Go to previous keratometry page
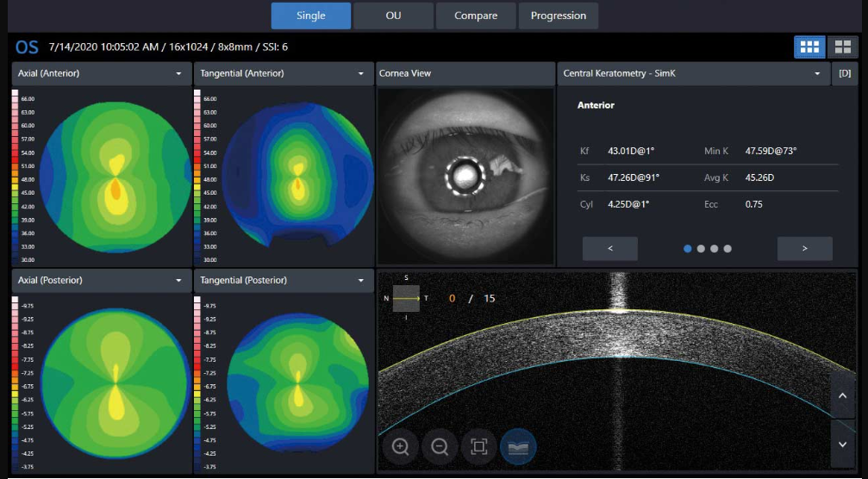Viewport: 868px width, 479px height. [x=610, y=248]
